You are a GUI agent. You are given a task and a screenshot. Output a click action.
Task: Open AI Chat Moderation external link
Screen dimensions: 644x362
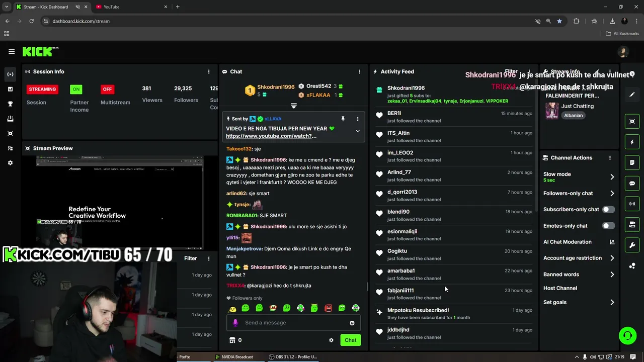click(x=612, y=242)
